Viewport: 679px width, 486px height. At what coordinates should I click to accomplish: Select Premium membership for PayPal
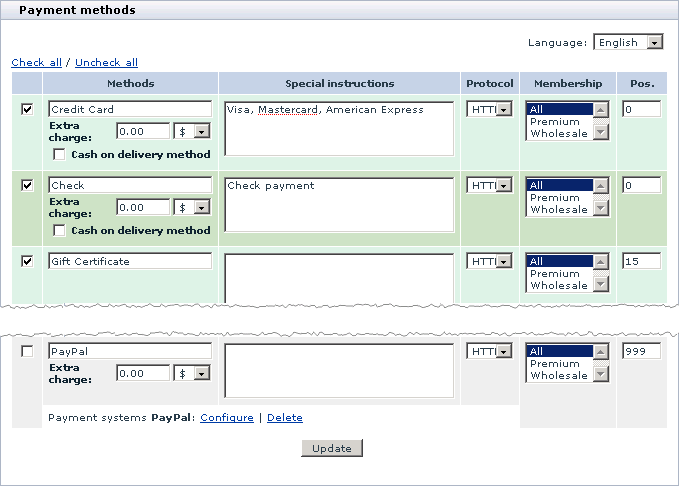click(x=559, y=363)
